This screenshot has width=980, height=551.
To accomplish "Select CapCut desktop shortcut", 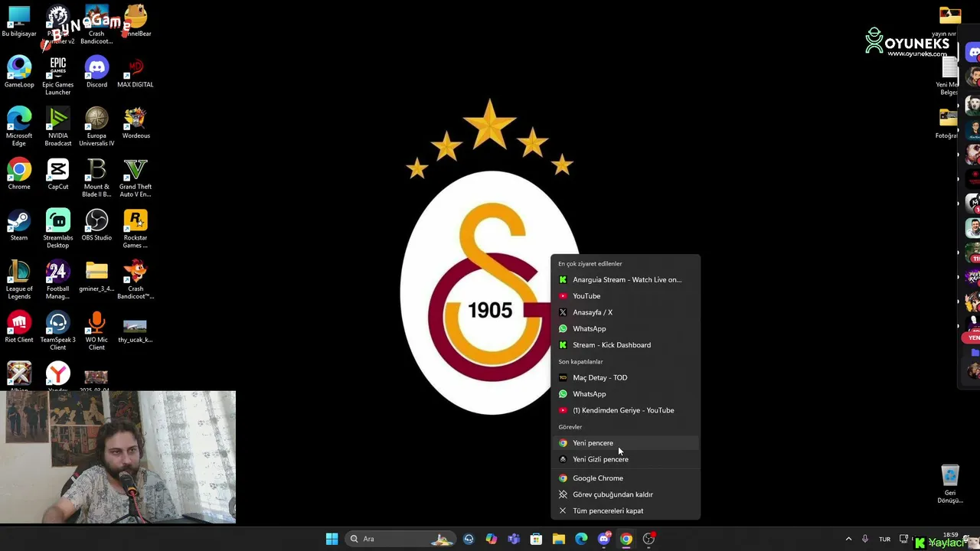I will click(58, 174).
